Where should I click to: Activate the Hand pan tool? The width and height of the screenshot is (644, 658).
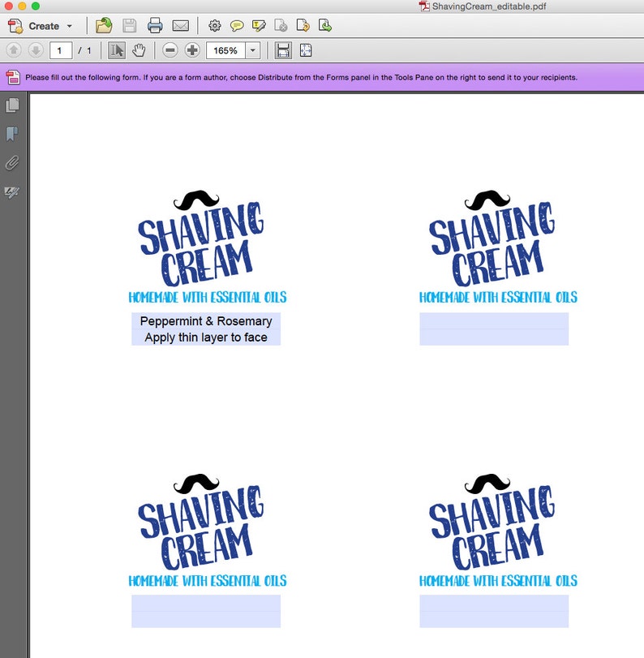[139, 50]
